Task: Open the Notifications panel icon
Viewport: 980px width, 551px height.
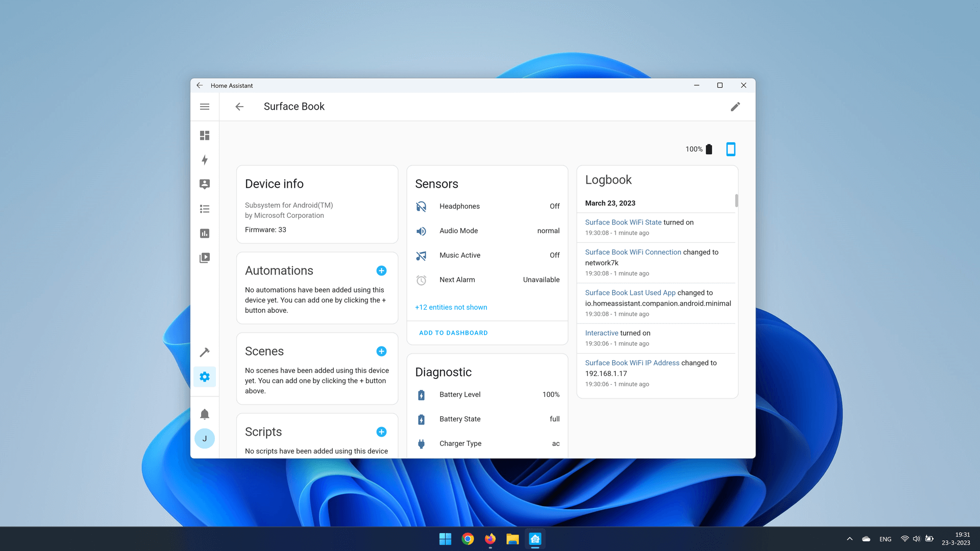Action: [x=205, y=414]
